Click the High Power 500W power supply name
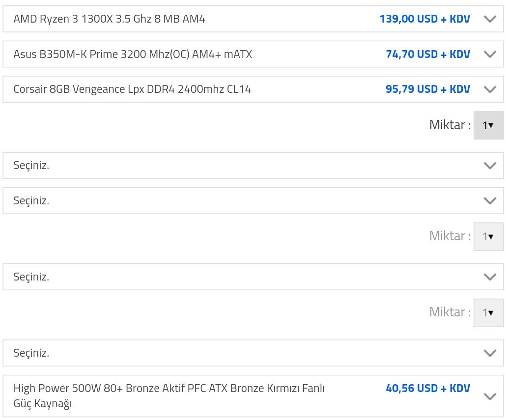Viewport: 506px width, 420px height. pyautogui.click(x=169, y=395)
